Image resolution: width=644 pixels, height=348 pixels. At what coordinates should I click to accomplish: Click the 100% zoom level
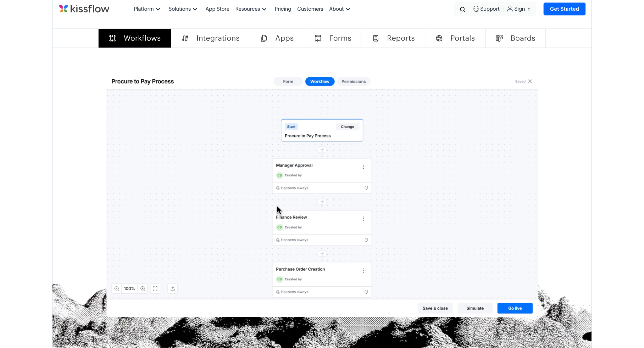point(130,289)
